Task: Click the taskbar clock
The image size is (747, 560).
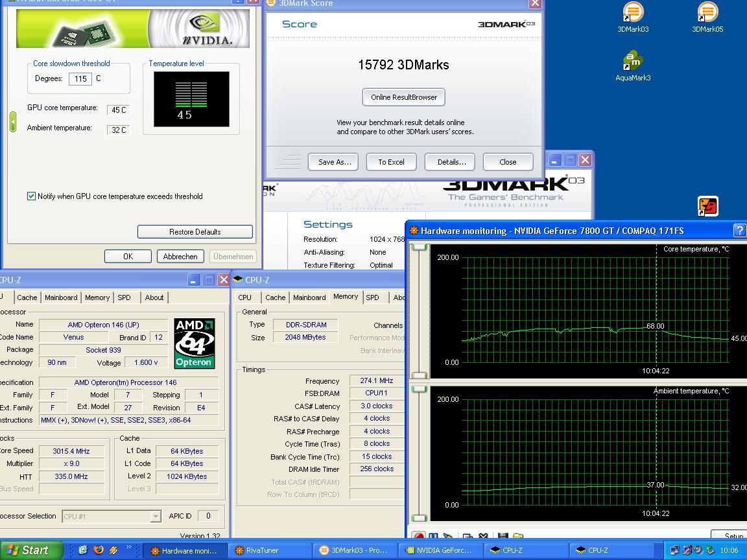Action: (729, 550)
